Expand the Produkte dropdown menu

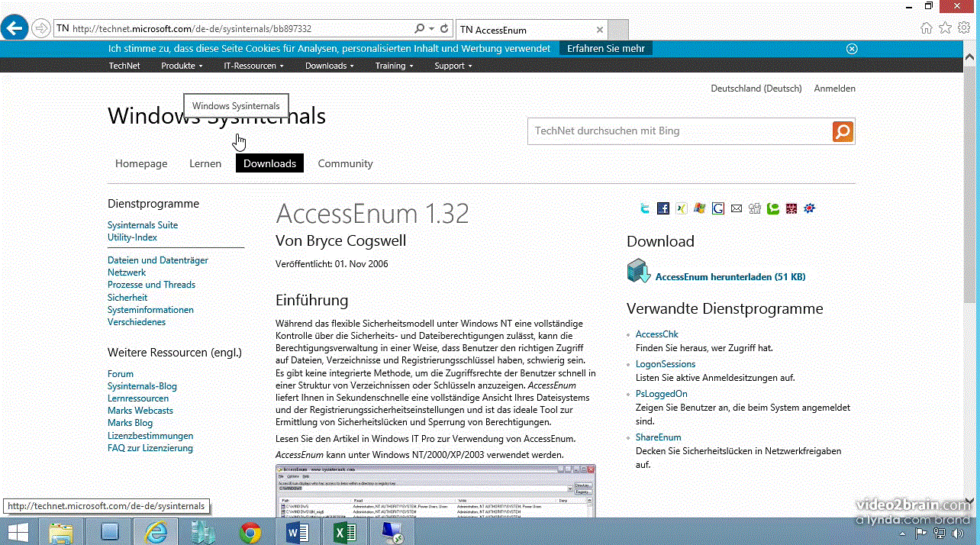coord(182,66)
